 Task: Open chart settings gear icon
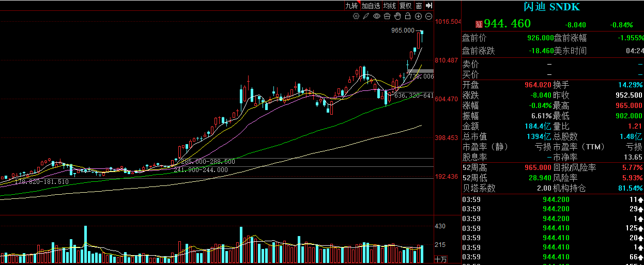click(x=356, y=17)
